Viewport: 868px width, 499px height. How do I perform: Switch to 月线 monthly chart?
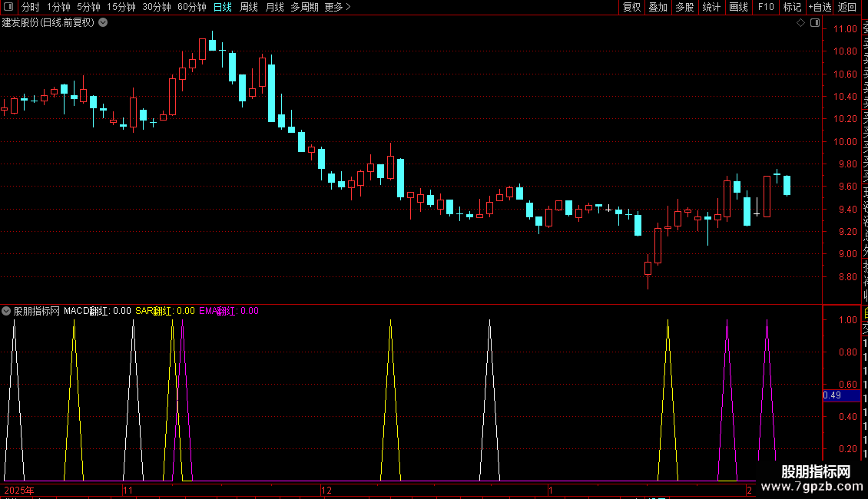[274, 7]
